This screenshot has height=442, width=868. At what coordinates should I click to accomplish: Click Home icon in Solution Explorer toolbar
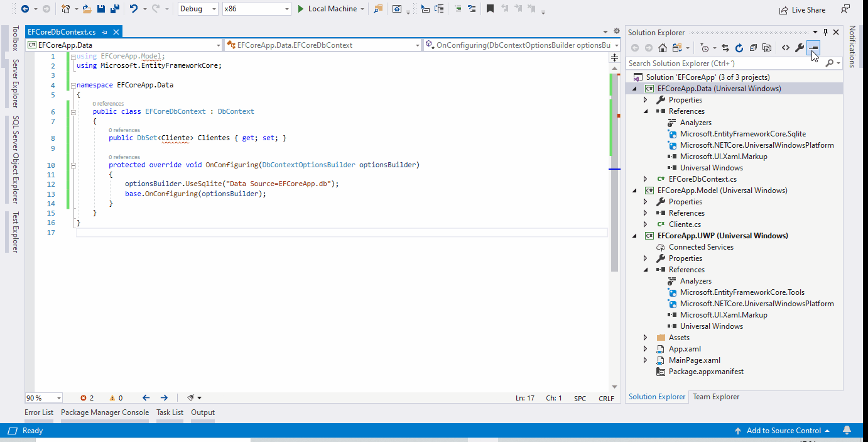(x=663, y=48)
